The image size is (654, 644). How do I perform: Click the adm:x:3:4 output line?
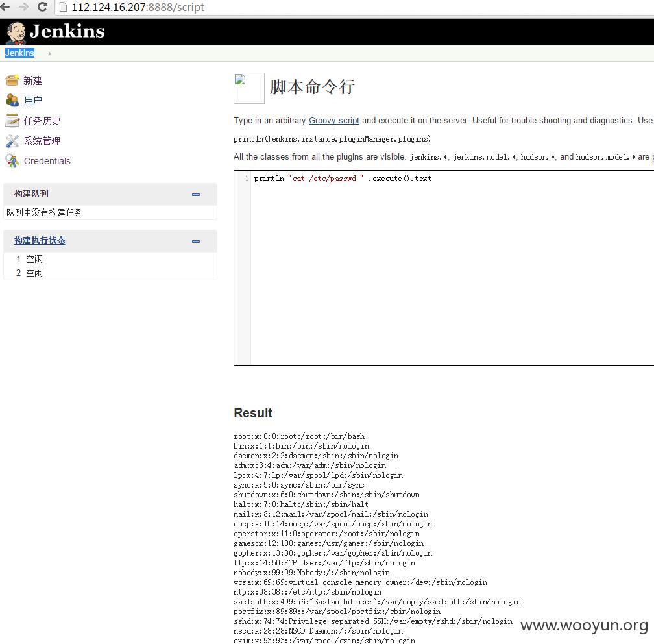(x=309, y=465)
